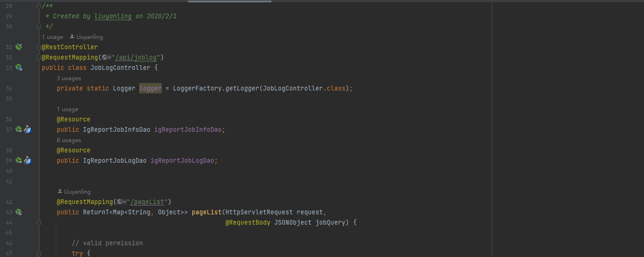The height and width of the screenshot is (257, 644).
Task: Click the "8 usages" hint above igReportJobLogDao
Action: tap(69, 140)
